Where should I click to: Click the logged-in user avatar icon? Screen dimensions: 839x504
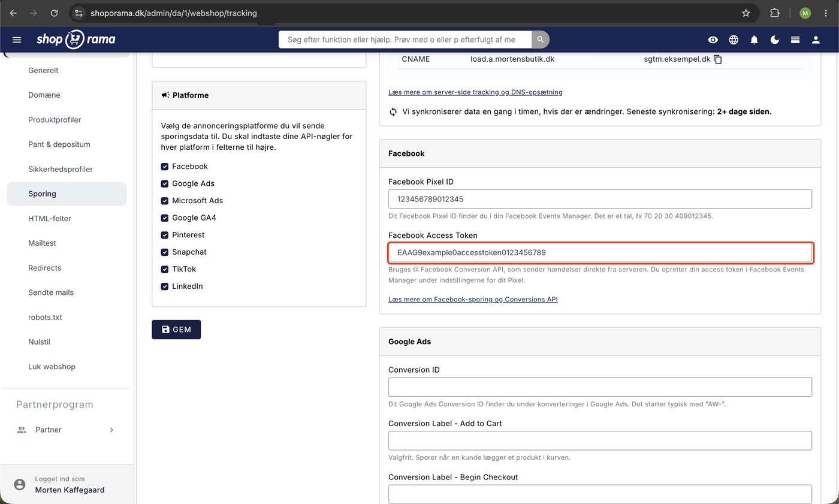(x=20, y=484)
